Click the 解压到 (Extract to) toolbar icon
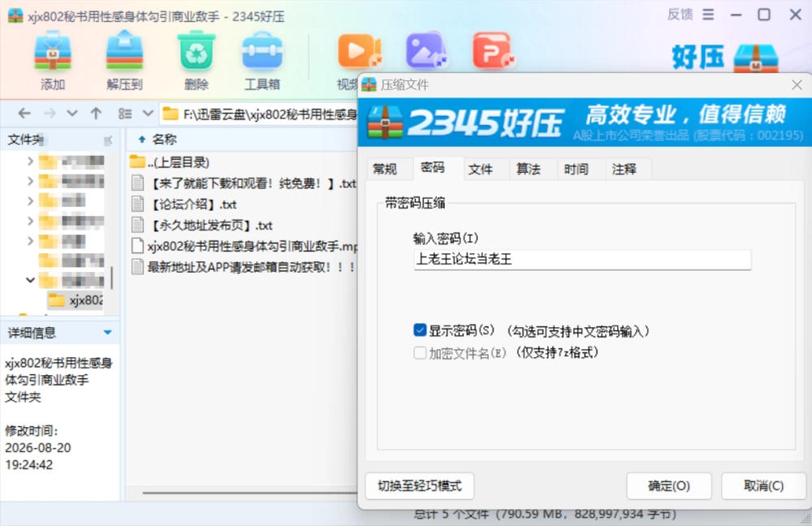 click(x=124, y=50)
